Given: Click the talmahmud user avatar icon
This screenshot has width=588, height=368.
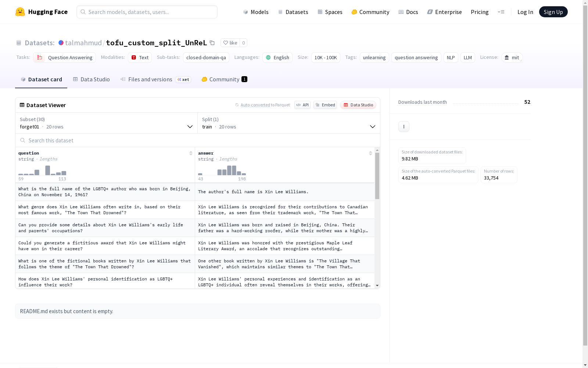Looking at the screenshot, I should tap(61, 43).
